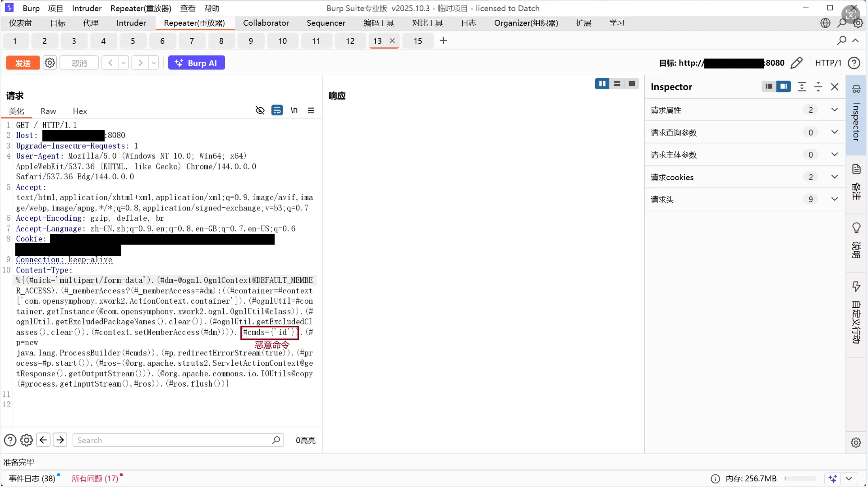
Task: Click the memory usage progress bar
Action: (x=800, y=478)
